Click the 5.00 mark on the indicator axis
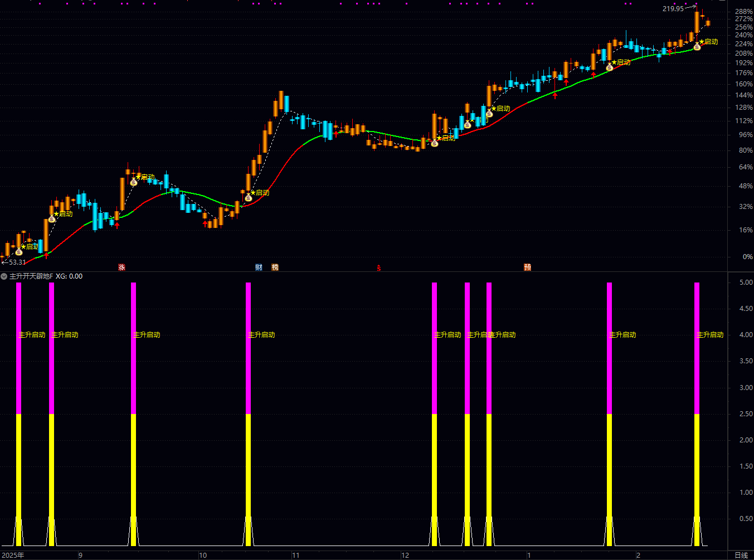Viewport: 754px width, 560px height. pyautogui.click(x=746, y=283)
